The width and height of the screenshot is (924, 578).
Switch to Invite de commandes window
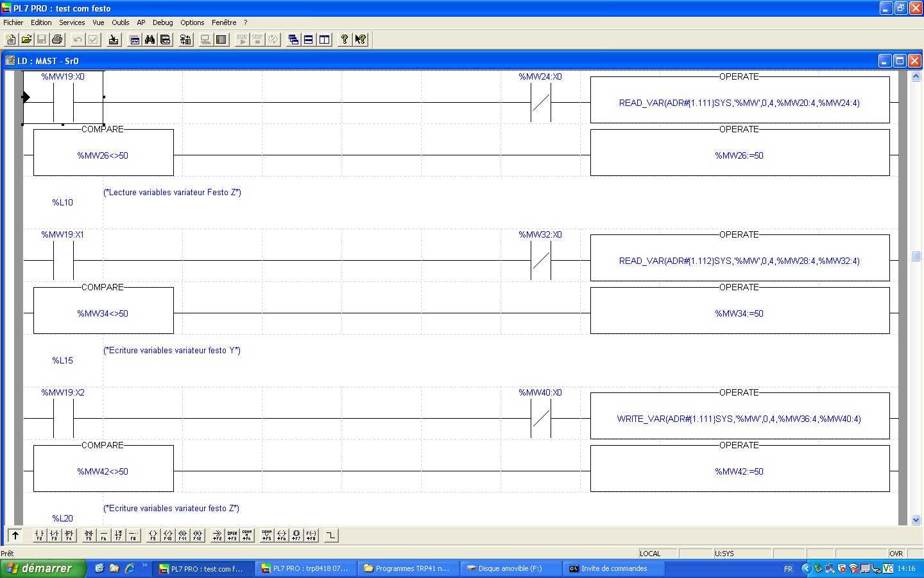click(614, 568)
